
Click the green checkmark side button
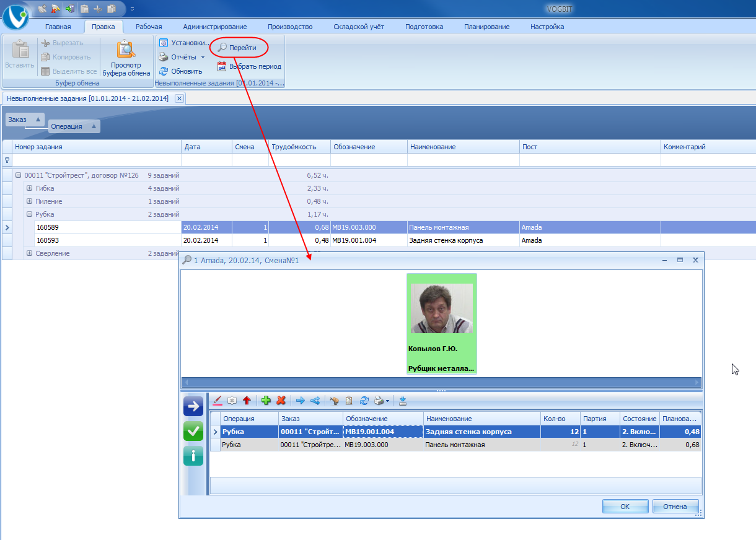click(193, 431)
